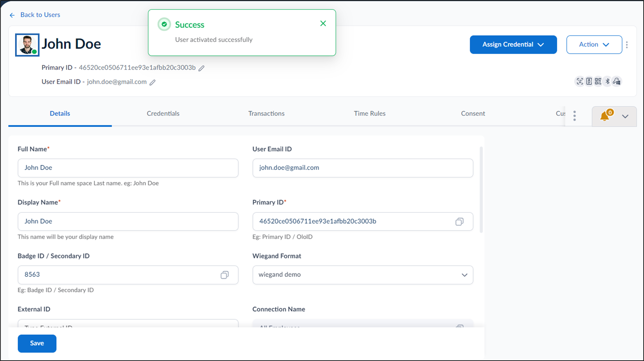Open kebab menu next to Action button
The width and height of the screenshot is (644, 361).
tap(627, 45)
